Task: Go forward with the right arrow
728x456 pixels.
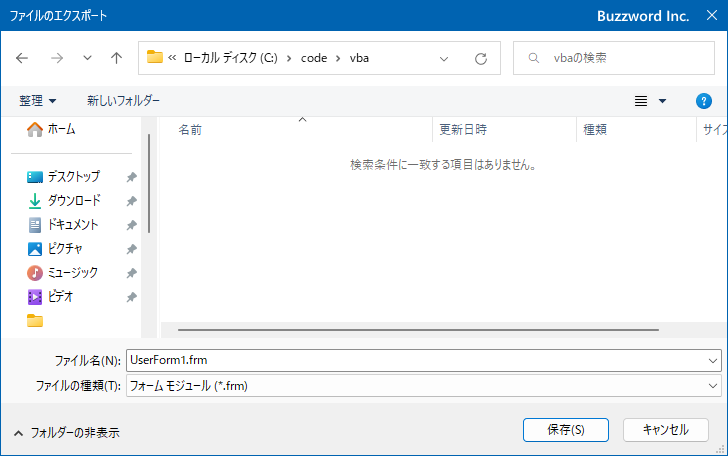Action: click(57, 58)
